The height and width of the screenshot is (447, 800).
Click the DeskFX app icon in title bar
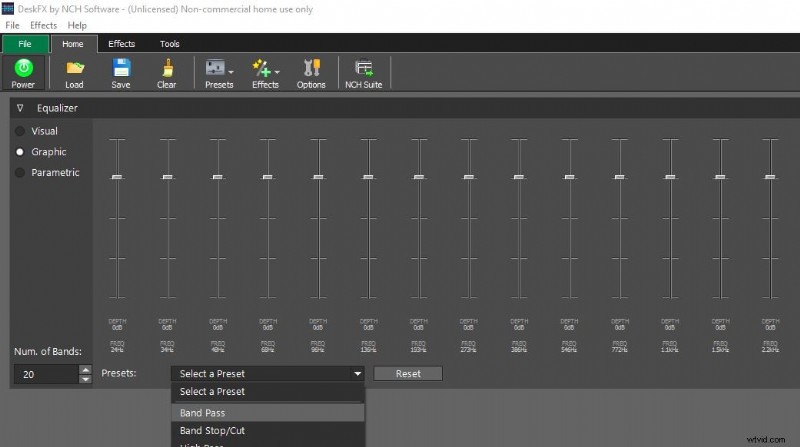click(x=8, y=9)
